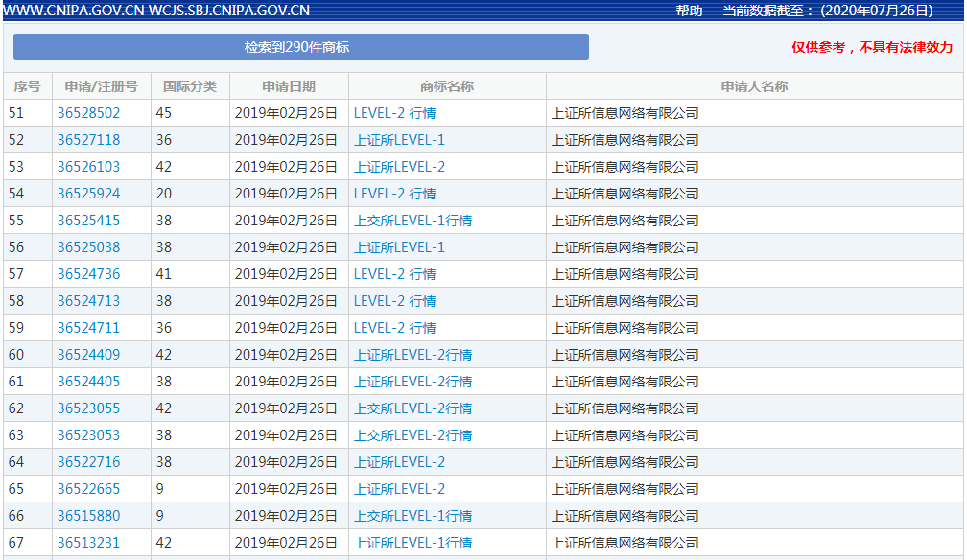This screenshot has width=967, height=560.
Task: Open registration number 36527118
Action: [x=88, y=140]
